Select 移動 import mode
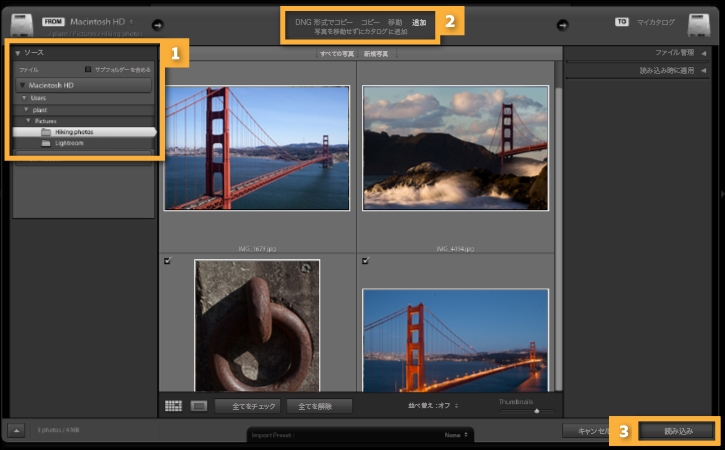This screenshot has height=450, width=725. tap(395, 22)
